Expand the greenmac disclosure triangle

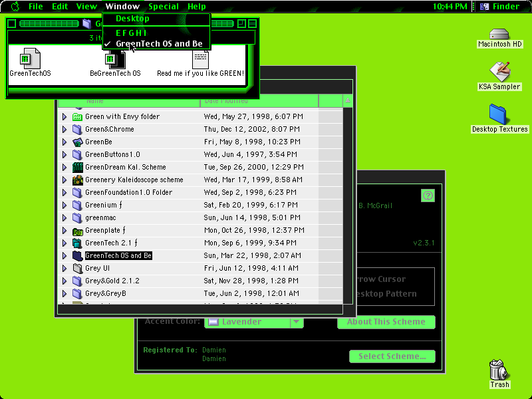(65, 218)
